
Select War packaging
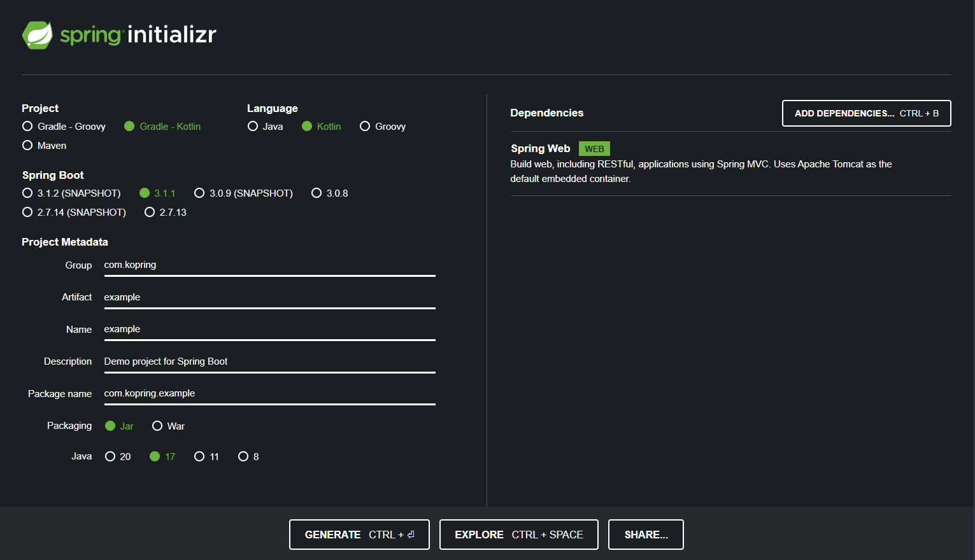click(x=169, y=426)
